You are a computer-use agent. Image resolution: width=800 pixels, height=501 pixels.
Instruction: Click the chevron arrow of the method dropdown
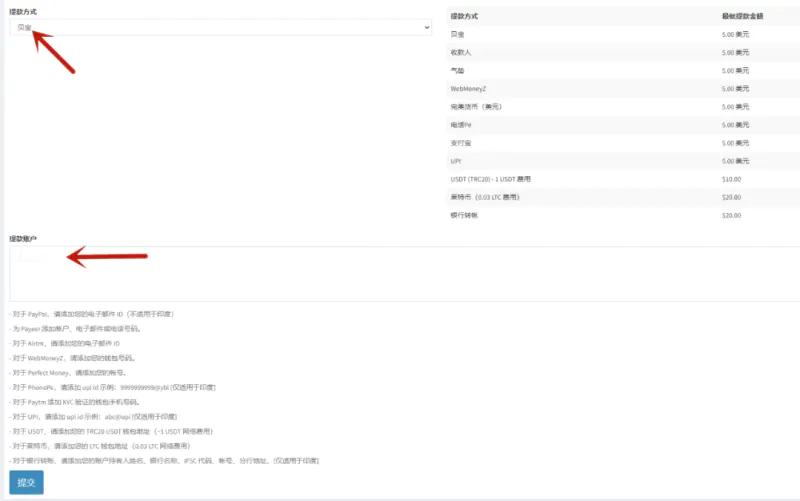427,27
